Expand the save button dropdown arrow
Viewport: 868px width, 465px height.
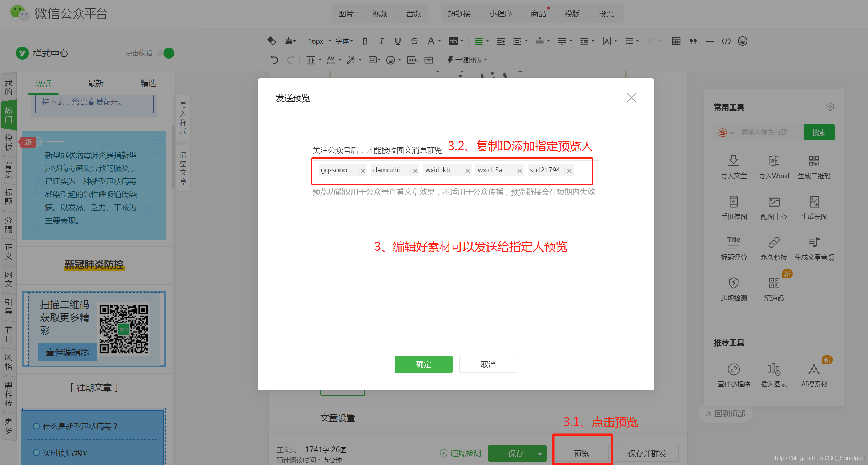540,453
